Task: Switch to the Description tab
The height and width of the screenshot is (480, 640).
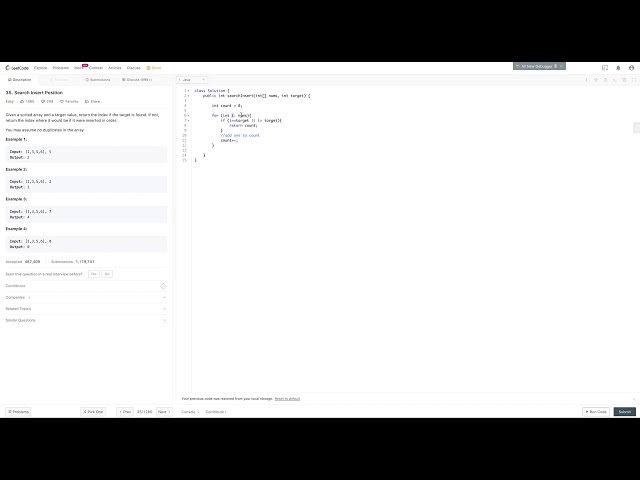Action: [20, 80]
